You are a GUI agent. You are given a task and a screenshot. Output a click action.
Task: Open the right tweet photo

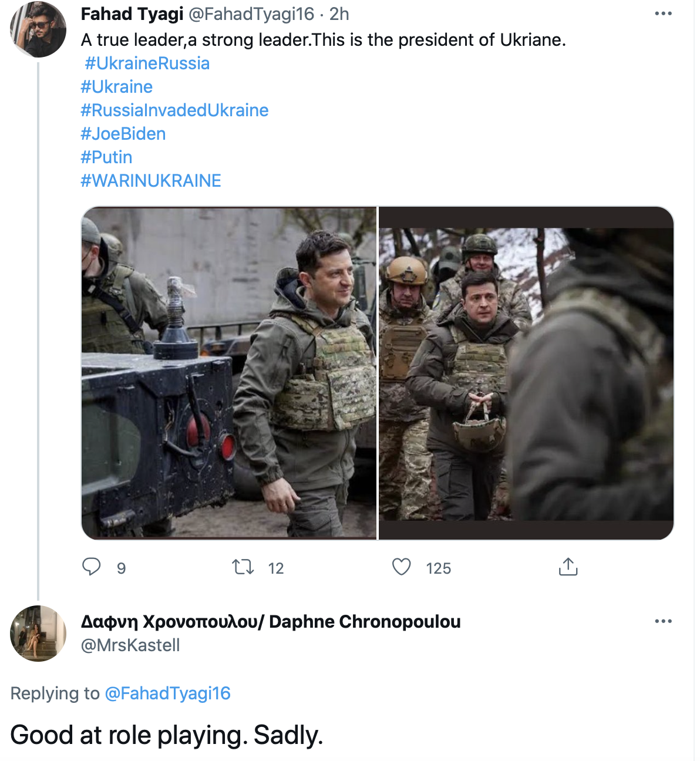(526, 373)
